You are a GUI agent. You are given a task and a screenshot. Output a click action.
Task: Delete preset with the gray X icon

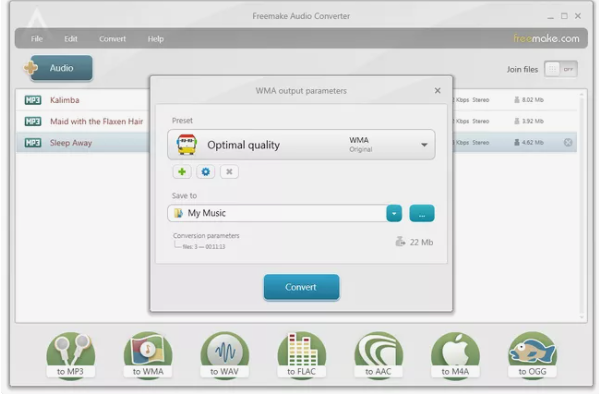(x=229, y=172)
